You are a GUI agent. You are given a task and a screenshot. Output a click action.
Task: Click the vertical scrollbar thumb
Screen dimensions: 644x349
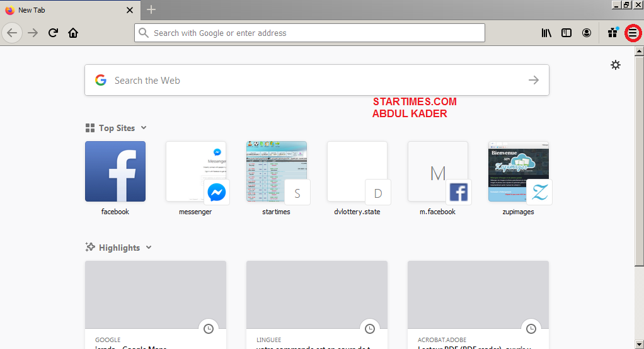[x=639, y=161]
